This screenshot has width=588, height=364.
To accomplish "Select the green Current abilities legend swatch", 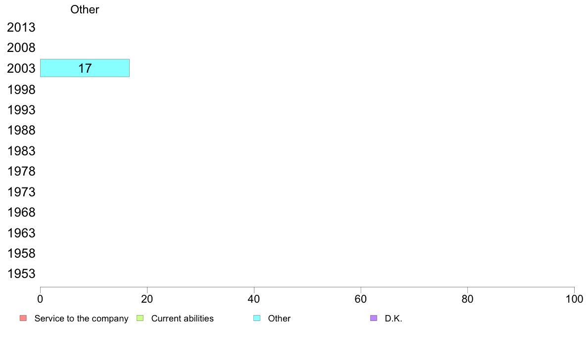I will click(140, 318).
